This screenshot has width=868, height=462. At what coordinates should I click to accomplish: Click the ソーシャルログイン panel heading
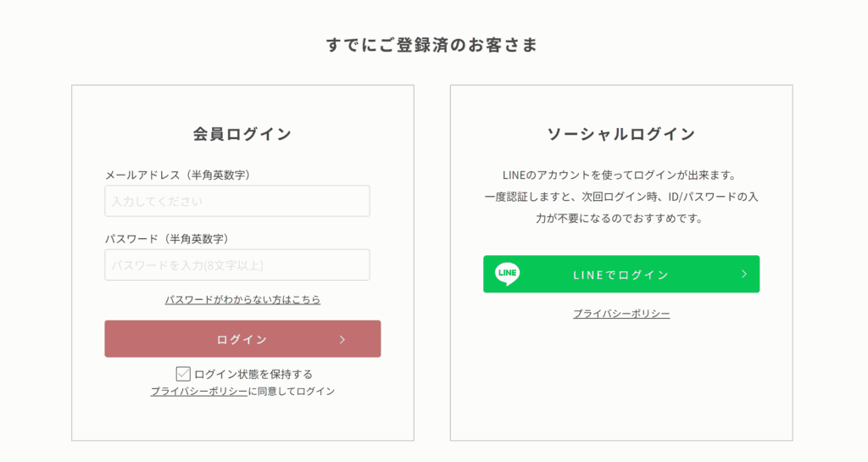621,134
